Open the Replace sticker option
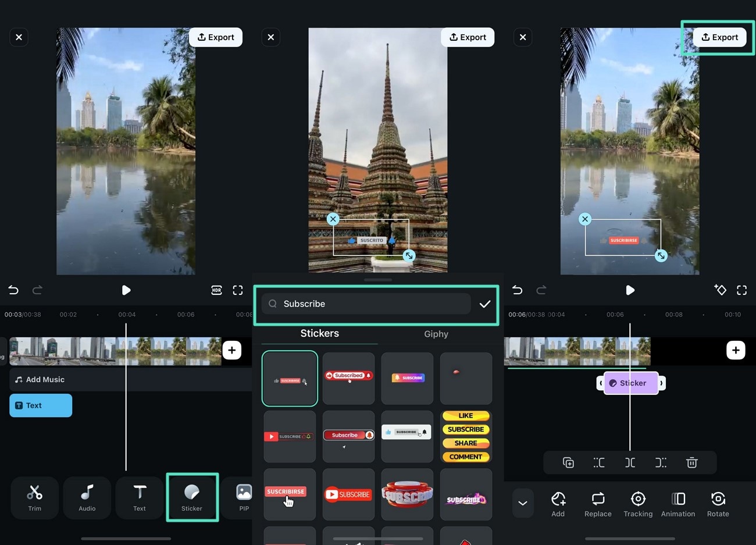The height and width of the screenshot is (545, 756). pos(598,504)
